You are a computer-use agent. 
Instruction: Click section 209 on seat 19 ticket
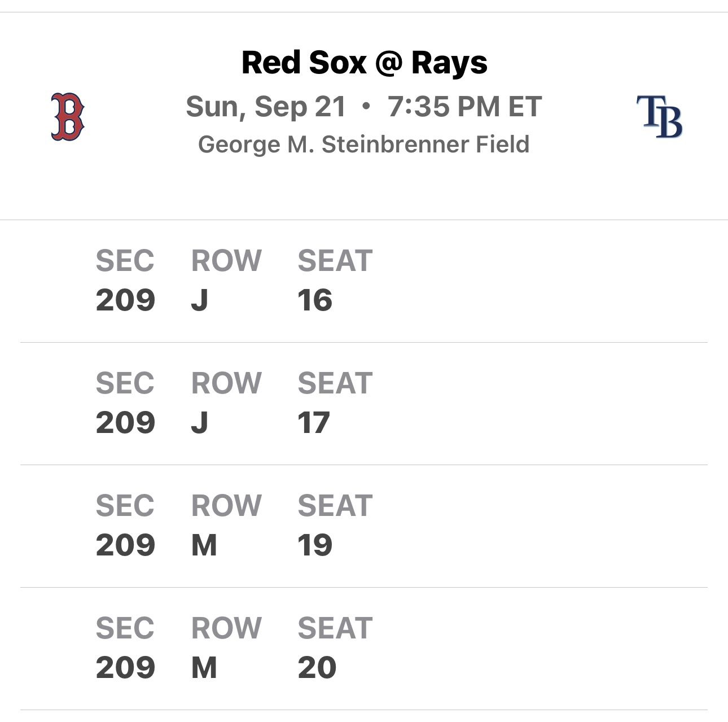(125, 545)
